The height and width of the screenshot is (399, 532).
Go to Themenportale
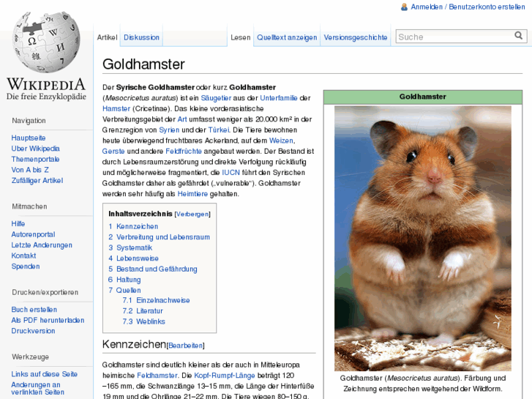[35, 160]
